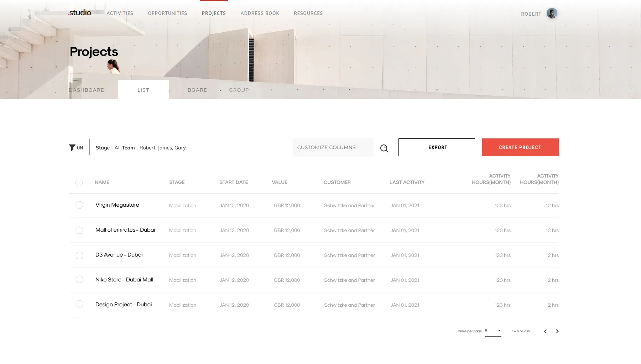641x364 pixels.
Task: Open the Customize Columns selector
Action: pyautogui.click(x=333, y=147)
